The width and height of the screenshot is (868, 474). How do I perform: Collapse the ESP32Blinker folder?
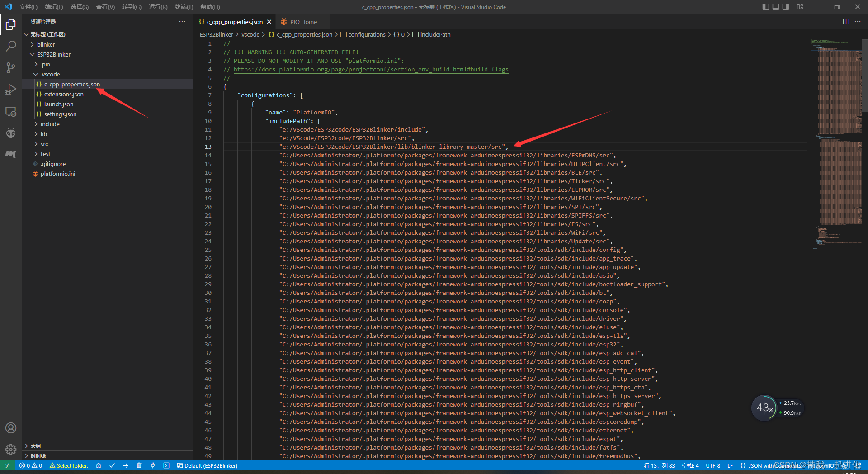click(x=107, y=54)
